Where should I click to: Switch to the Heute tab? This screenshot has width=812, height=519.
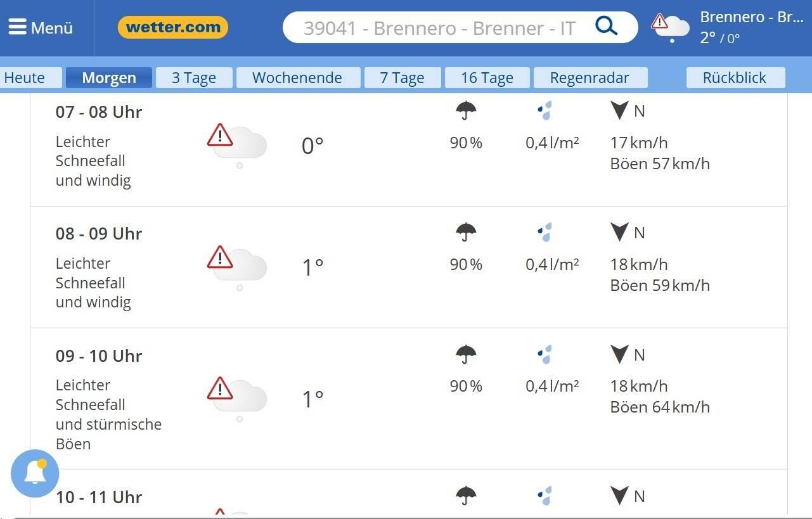point(25,78)
